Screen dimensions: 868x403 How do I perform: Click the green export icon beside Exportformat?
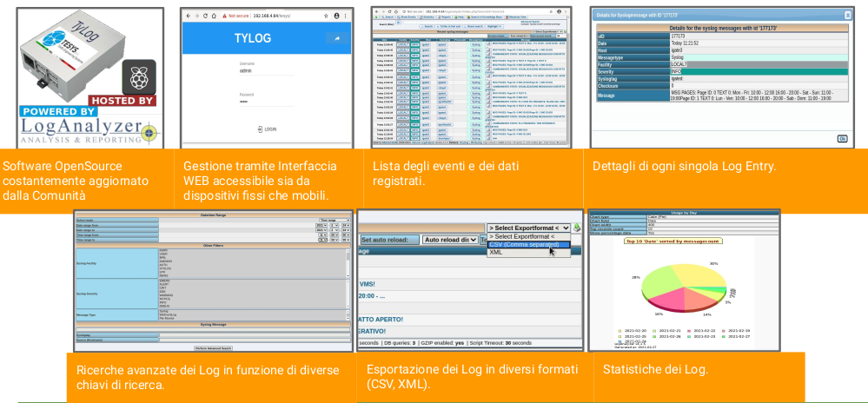tap(577, 228)
